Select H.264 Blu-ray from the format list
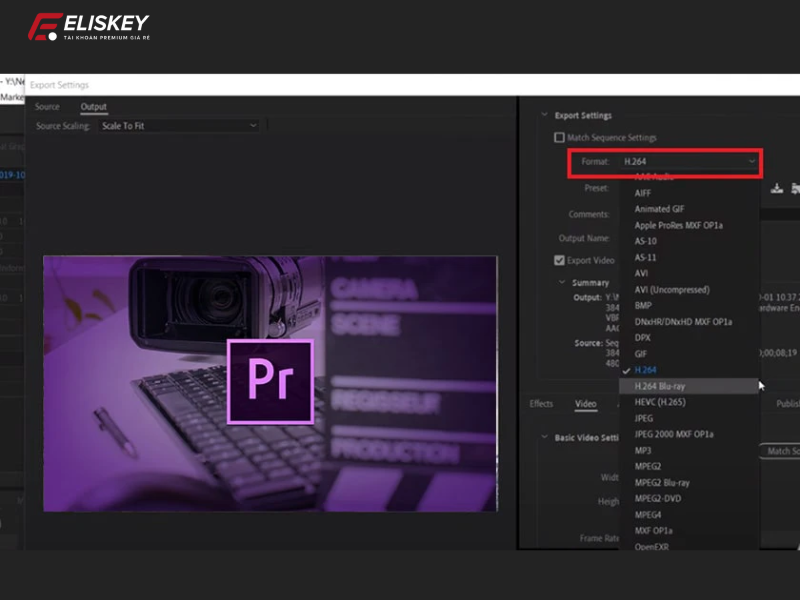This screenshot has height=600, width=800. pyautogui.click(x=666, y=385)
